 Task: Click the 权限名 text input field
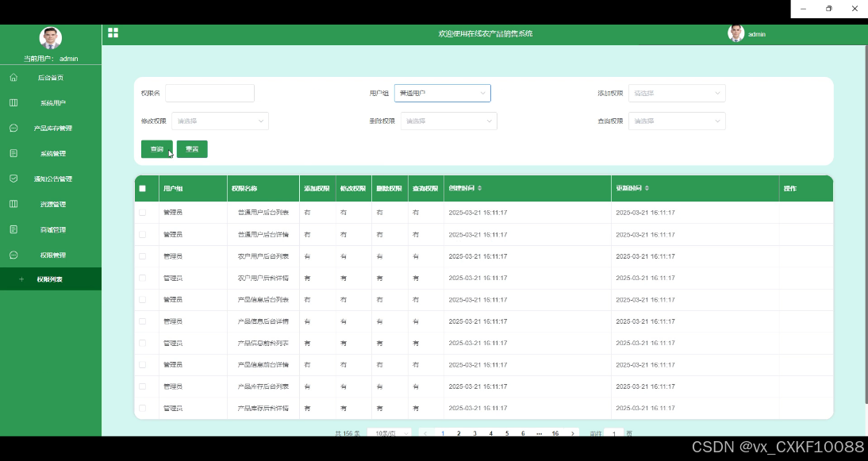coord(209,94)
